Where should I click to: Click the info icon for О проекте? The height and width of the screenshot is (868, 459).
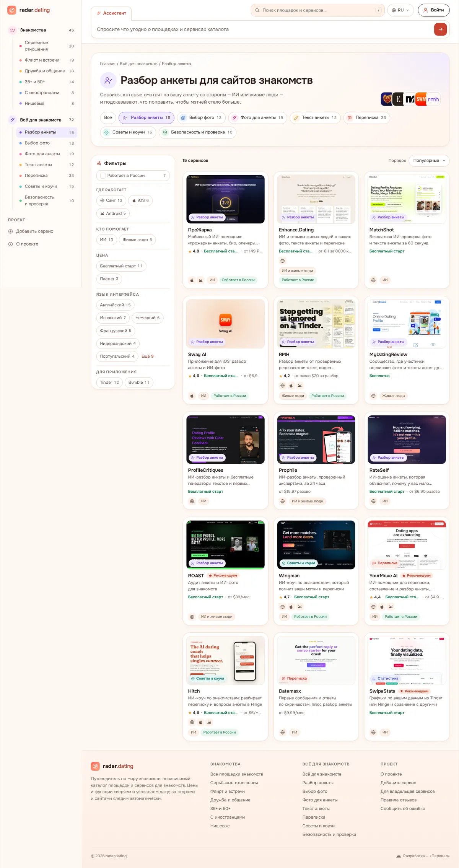pyautogui.click(x=11, y=244)
